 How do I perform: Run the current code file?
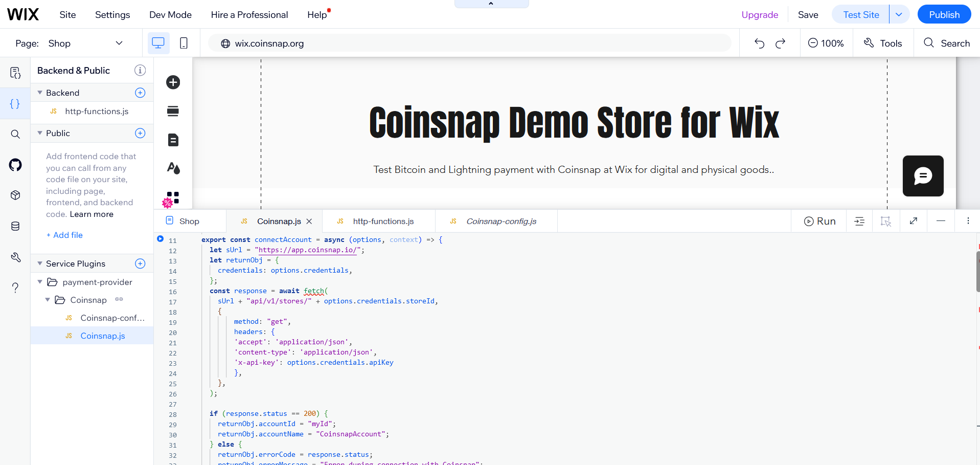819,221
